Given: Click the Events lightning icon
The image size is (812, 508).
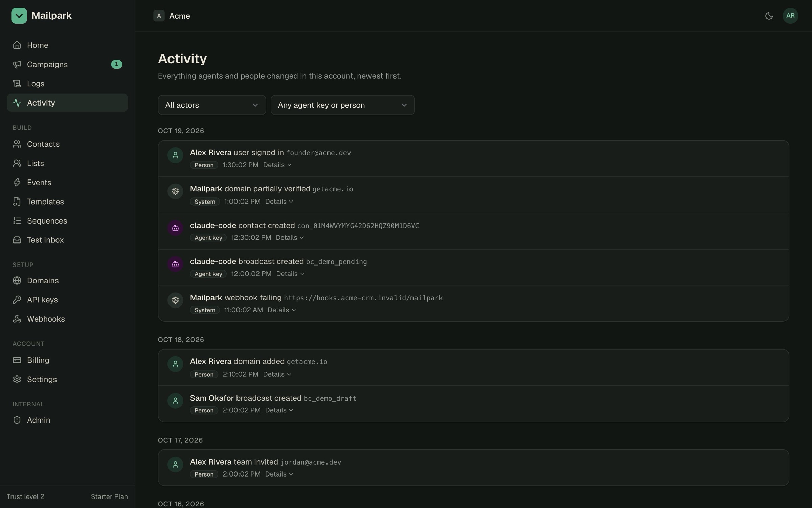Looking at the screenshot, I should click(x=17, y=183).
